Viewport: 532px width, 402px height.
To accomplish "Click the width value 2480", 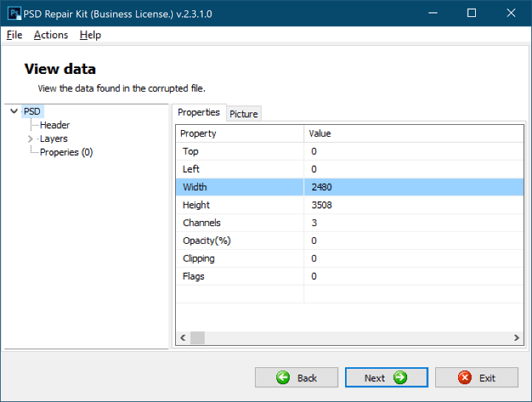I will [x=321, y=187].
